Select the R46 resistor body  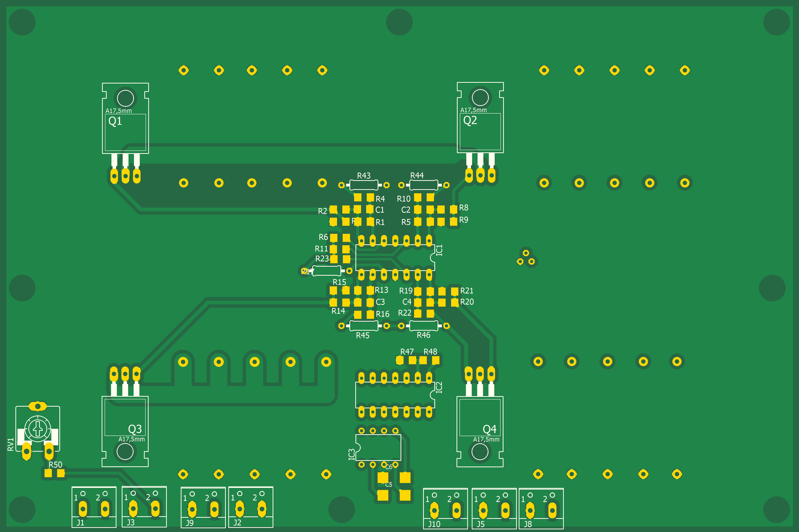[x=423, y=326]
